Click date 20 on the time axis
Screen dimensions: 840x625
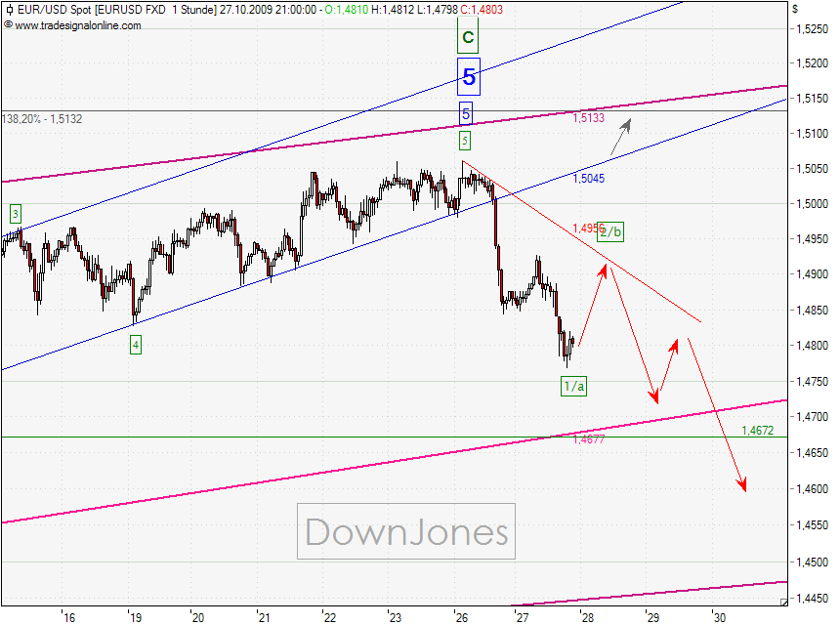tap(198, 617)
